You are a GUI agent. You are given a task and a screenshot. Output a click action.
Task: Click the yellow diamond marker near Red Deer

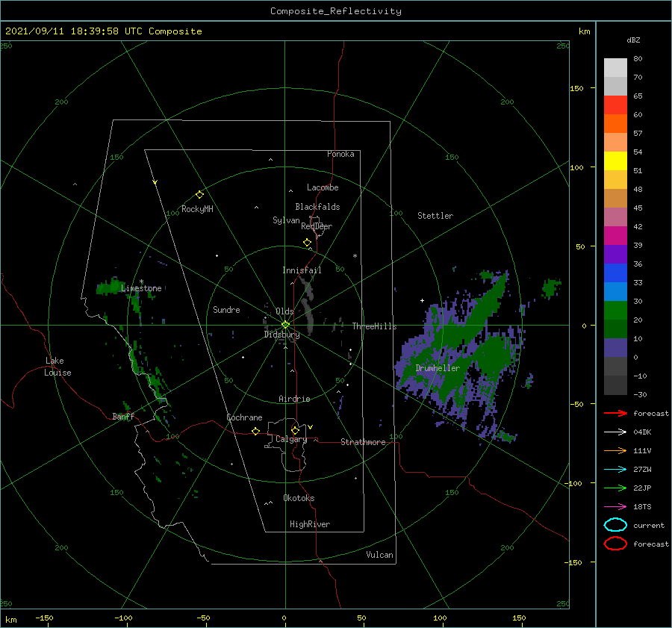point(308,243)
